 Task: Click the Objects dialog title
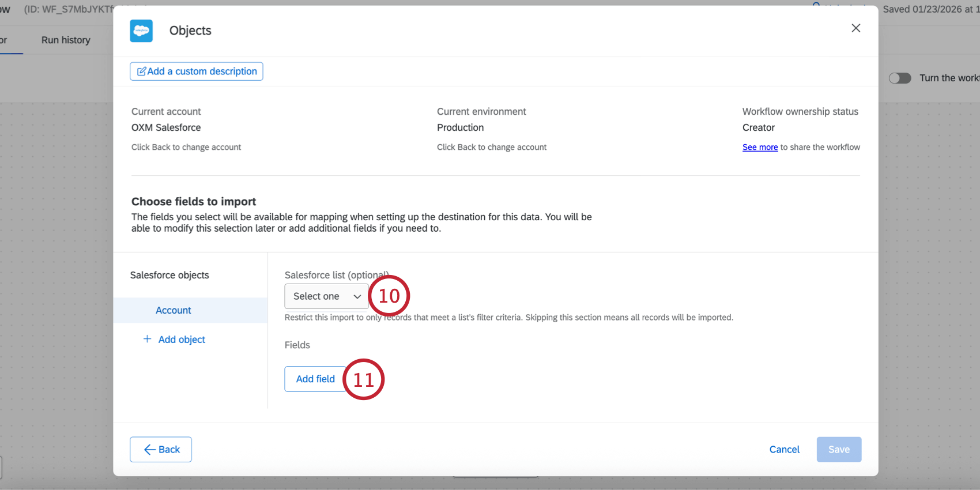click(x=190, y=31)
